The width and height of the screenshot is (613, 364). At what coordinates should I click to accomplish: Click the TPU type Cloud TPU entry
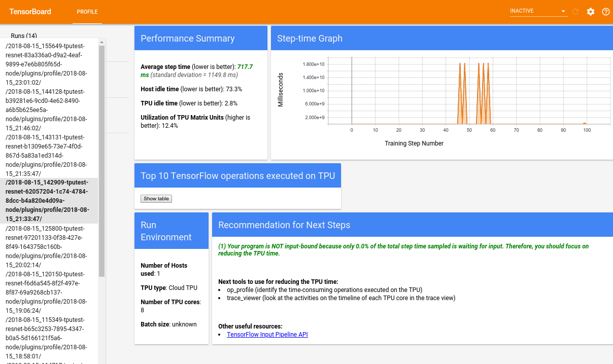[168, 287]
